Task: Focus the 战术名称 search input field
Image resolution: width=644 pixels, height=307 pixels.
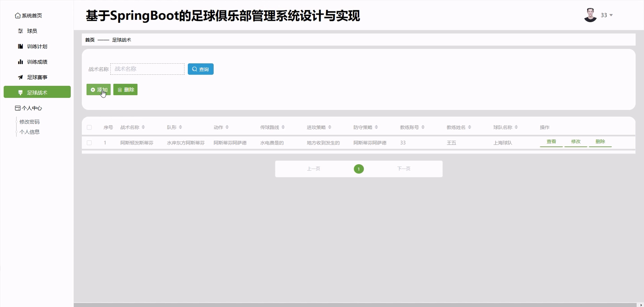Action: [148, 69]
